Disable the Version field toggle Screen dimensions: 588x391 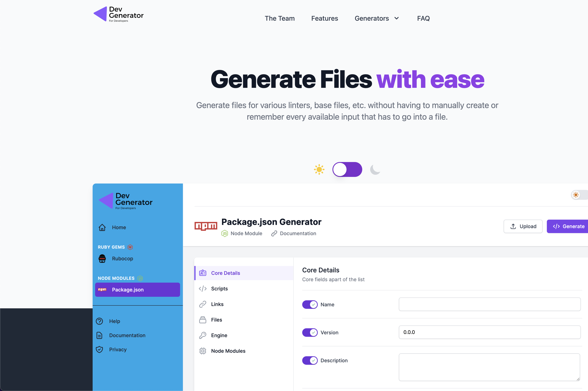[310, 332]
